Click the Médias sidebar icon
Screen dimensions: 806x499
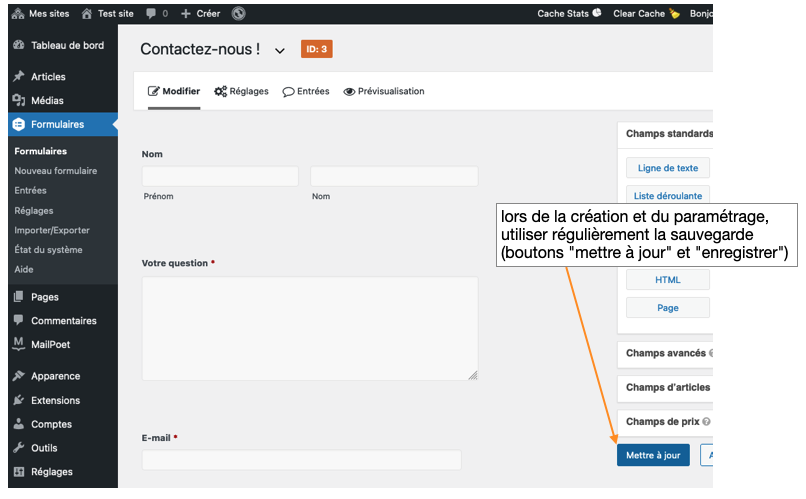[19, 101]
